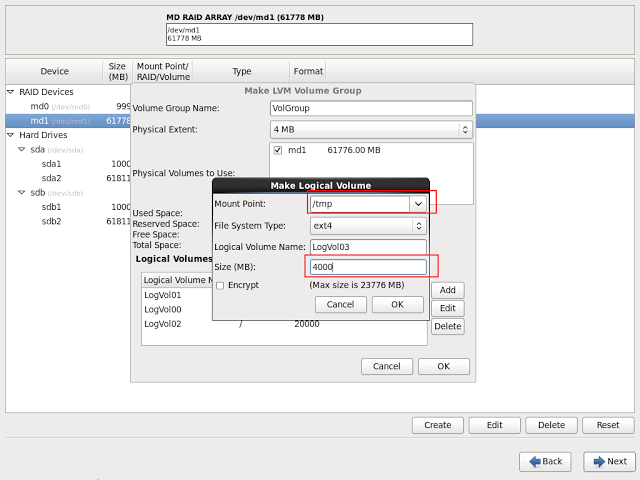
Task: Click the Add logical volume button
Action: [x=447, y=290]
